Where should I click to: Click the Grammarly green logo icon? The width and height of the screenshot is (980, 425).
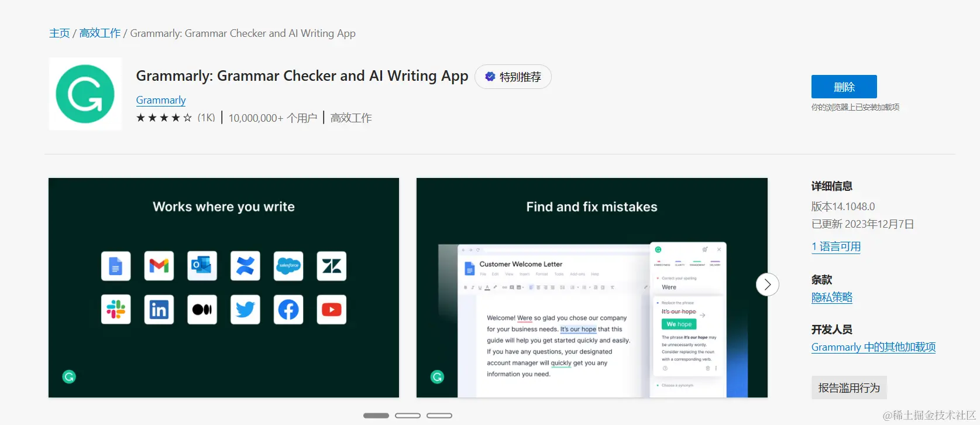(x=85, y=94)
